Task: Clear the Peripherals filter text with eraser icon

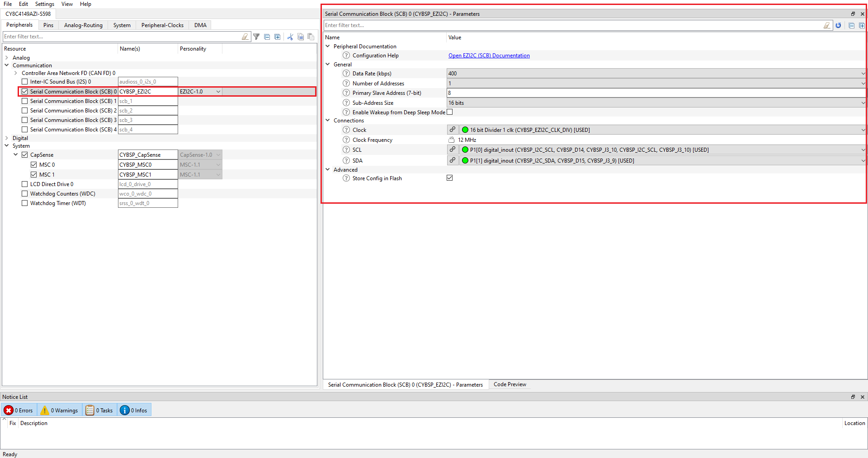Action: tap(245, 37)
